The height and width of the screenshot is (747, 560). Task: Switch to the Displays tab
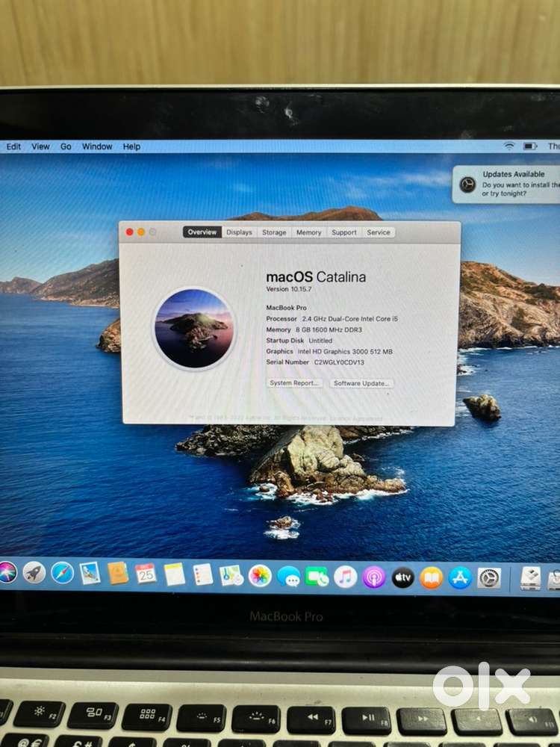(x=239, y=232)
